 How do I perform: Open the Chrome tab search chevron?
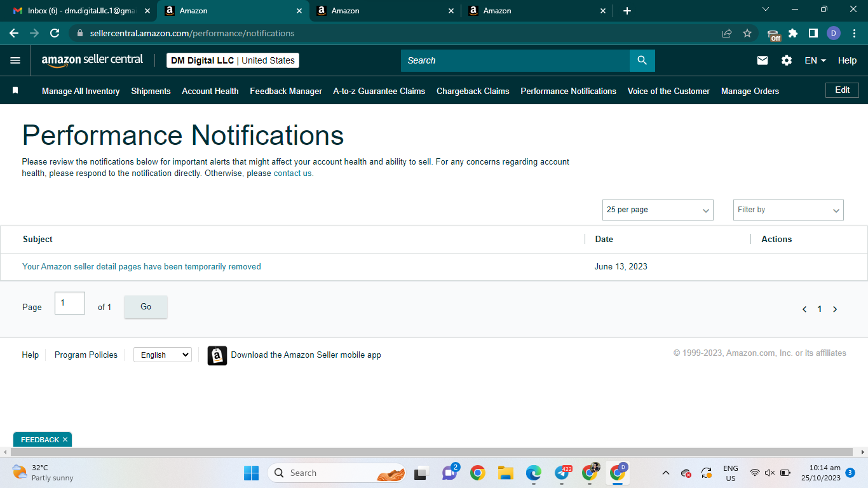tap(765, 10)
